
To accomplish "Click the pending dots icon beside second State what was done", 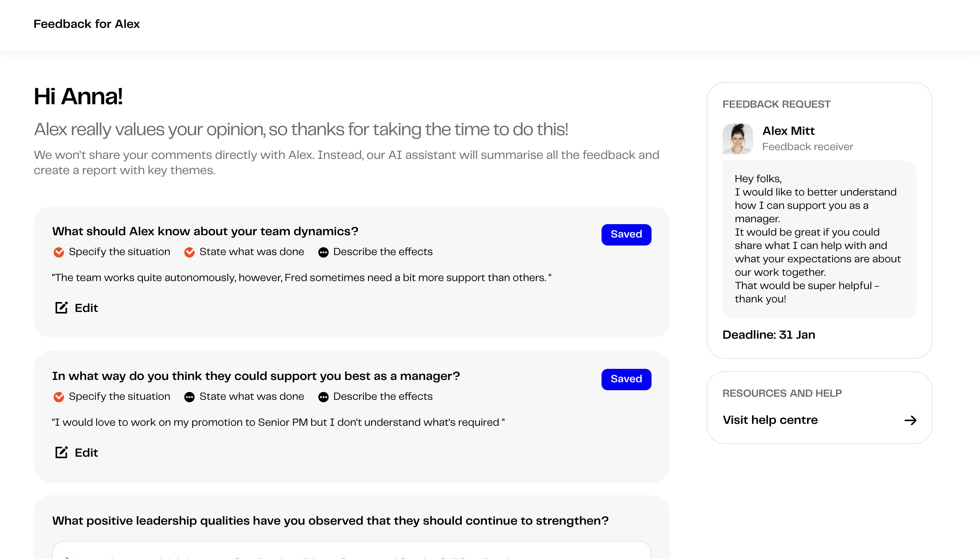I will click(x=189, y=397).
